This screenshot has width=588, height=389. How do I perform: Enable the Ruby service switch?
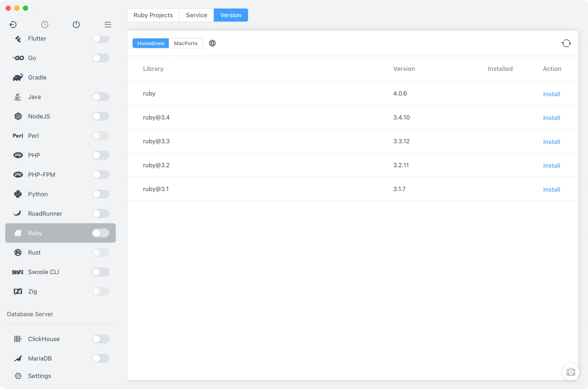click(x=100, y=233)
